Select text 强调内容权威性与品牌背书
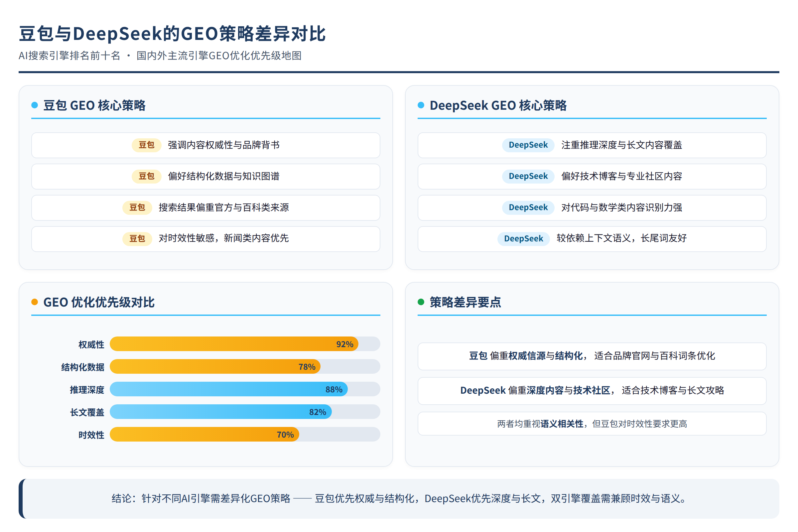Screen dimensions: 798x532 tap(224, 145)
